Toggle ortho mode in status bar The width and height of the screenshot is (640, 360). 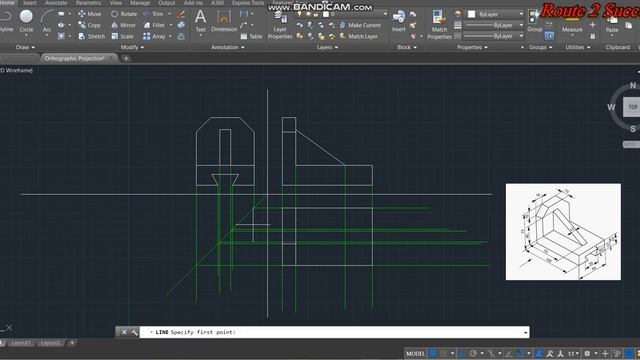click(x=462, y=353)
